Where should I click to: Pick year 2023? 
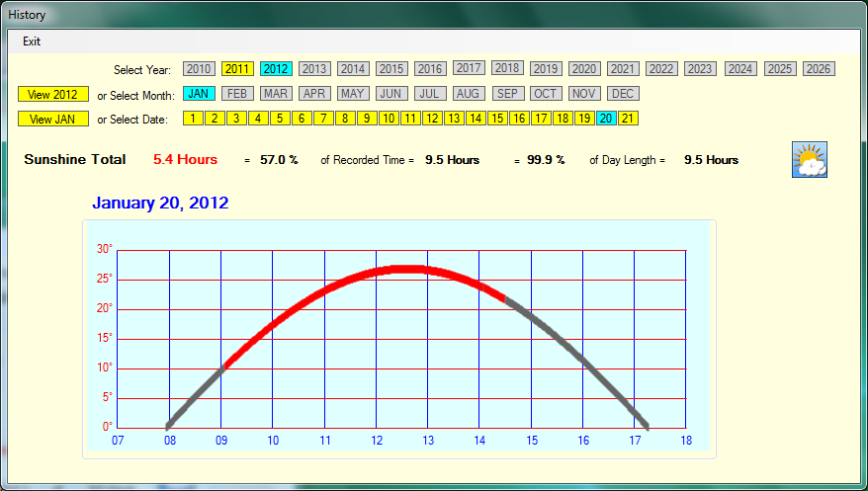pyautogui.click(x=700, y=68)
